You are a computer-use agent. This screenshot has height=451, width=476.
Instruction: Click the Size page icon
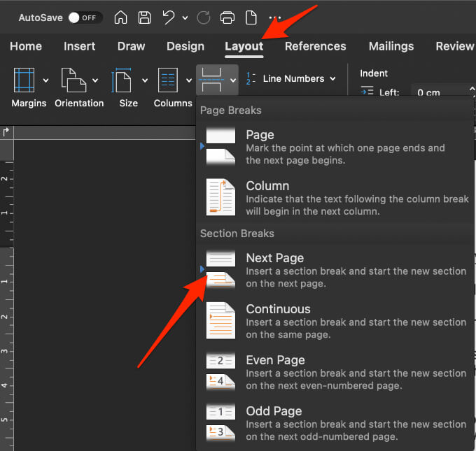[x=122, y=80]
